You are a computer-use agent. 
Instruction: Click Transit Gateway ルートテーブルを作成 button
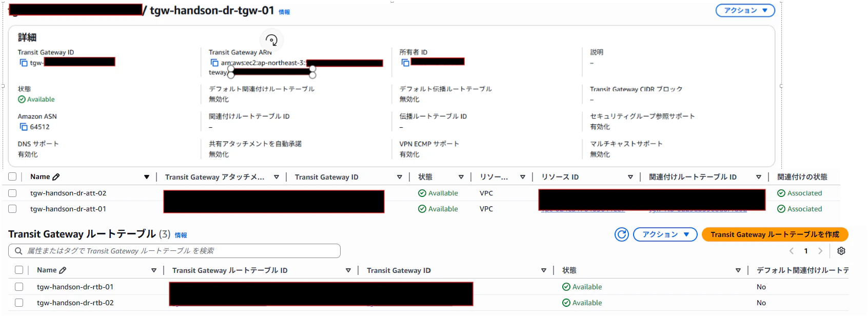pyautogui.click(x=775, y=234)
